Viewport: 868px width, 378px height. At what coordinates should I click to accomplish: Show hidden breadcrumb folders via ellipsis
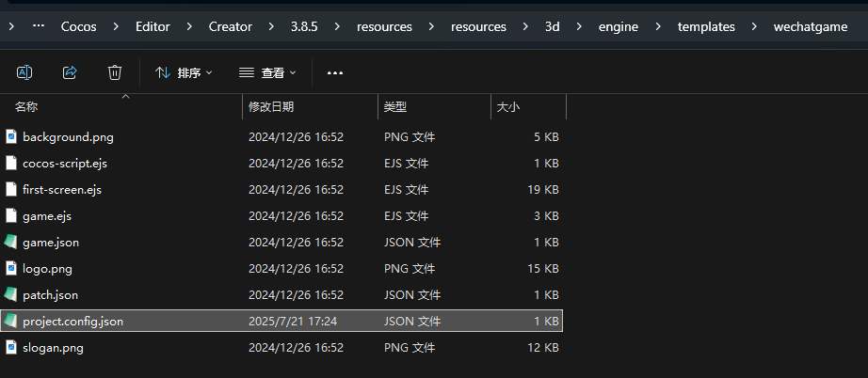pyautogui.click(x=38, y=26)
